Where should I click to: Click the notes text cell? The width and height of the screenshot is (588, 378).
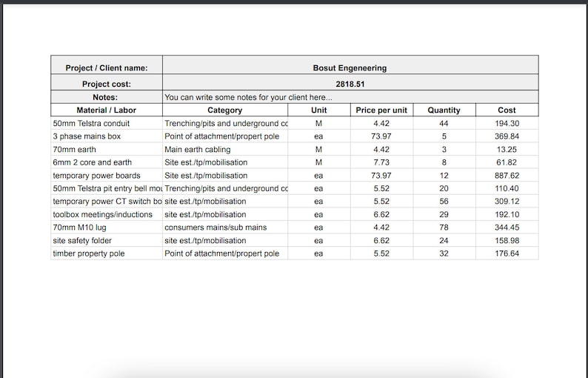click(x=350, y=97)
